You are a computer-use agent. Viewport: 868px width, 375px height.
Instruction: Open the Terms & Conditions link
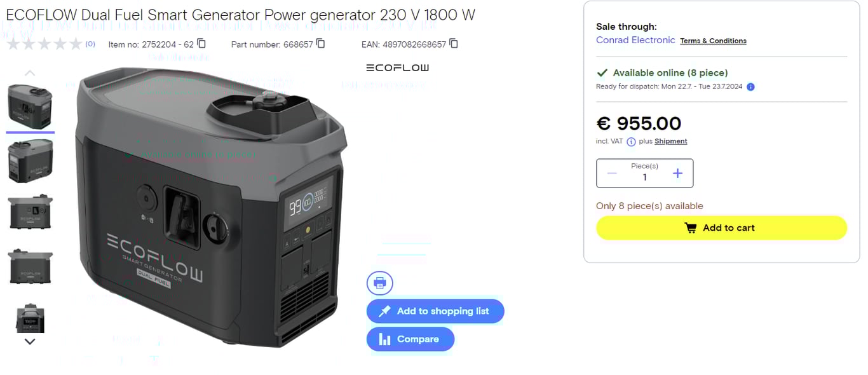point(713,41)
